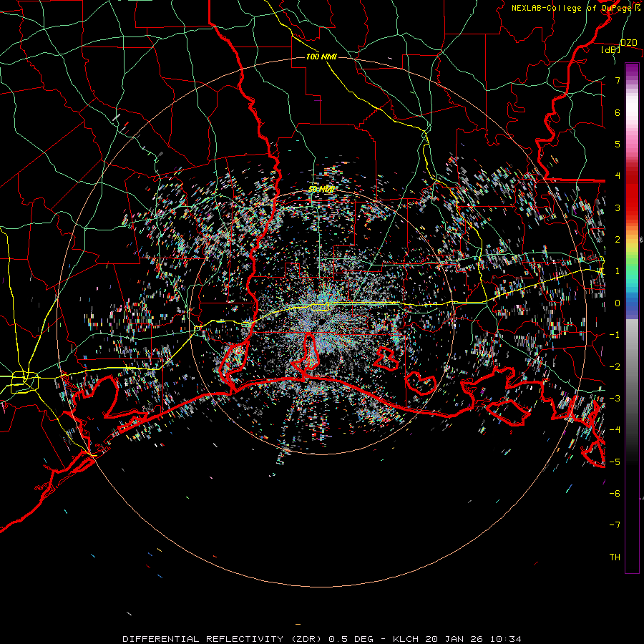The width and height of the screenshot is (644, 644).
Task: Click the 1 value on color scale
Action: click(618, 271)
